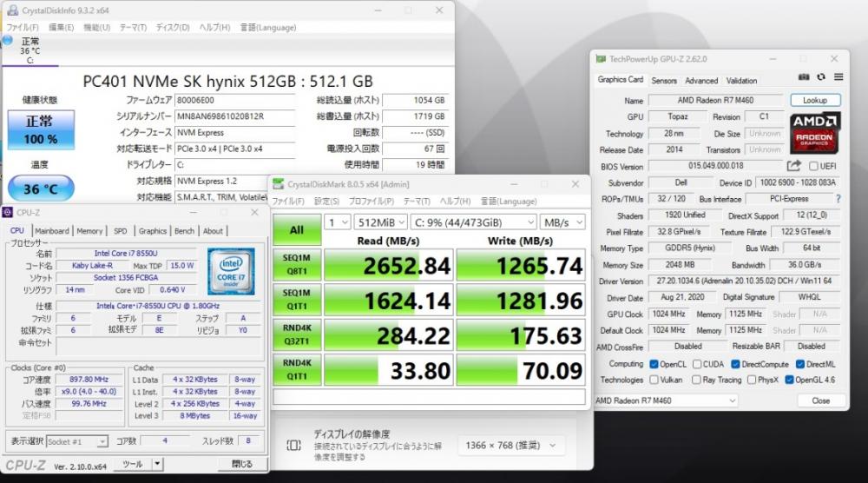Switch to the Validation tab in GPU-Z
868x483 pixels.
[x=741, y=80]
